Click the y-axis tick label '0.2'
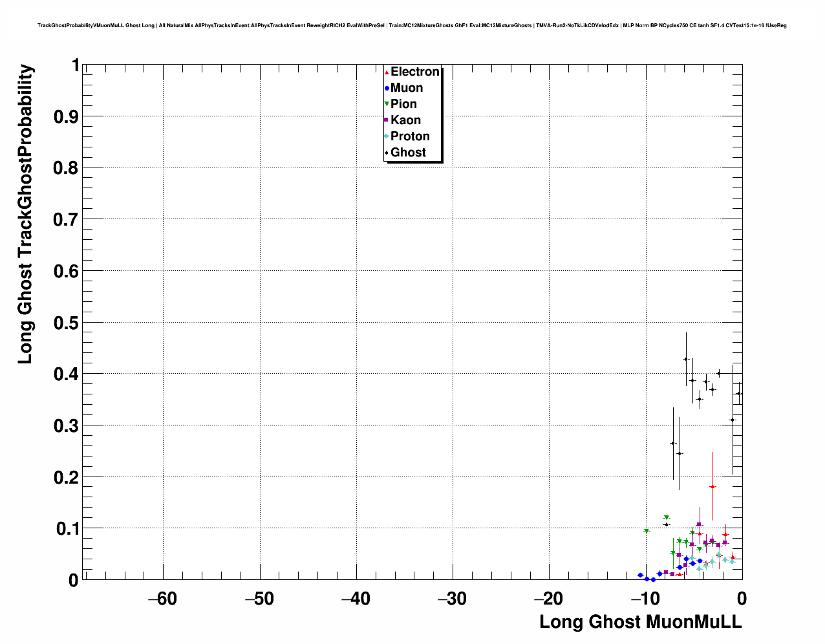The width and height of the screenshot is (825, 644). click(67, 477)
